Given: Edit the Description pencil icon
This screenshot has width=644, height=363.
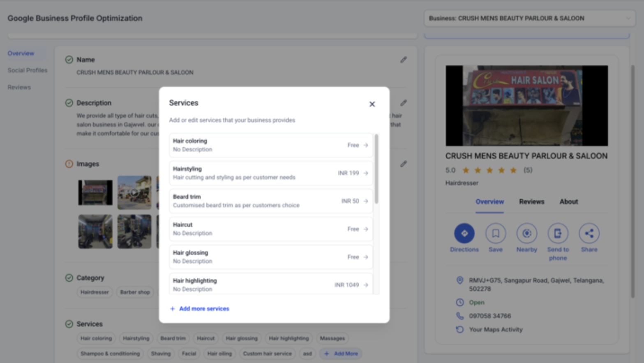Looking at the screenshot, I should point(404,103).
